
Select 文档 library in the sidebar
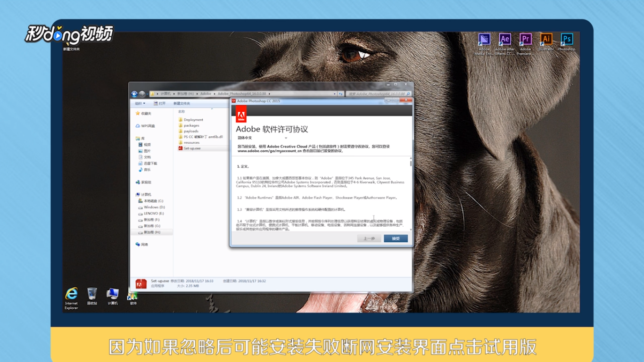pyautogui.click(x=145, y=157)
